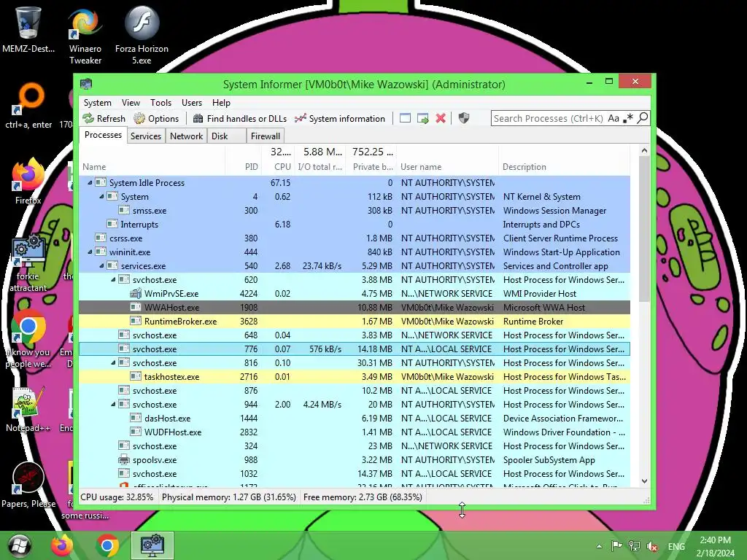Click the Papers, Please desktop icon
747x560 pixels.
(28, 485)
